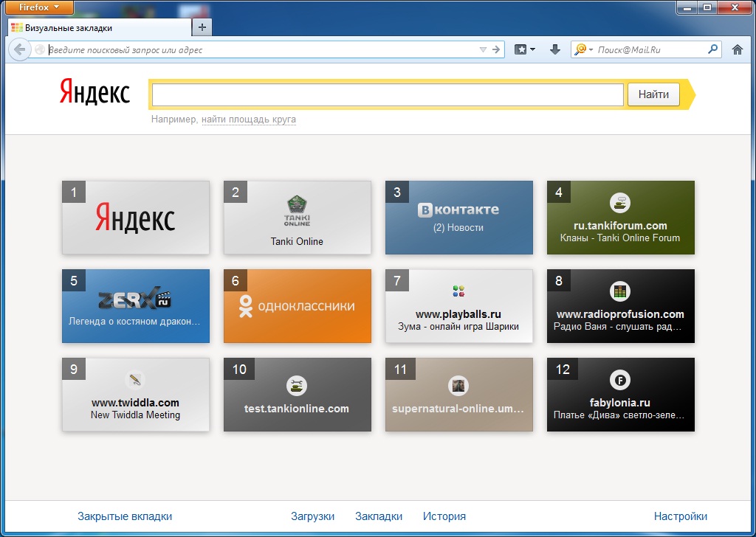756x537 pixels.
Task: Click the supernatural-online avatar icon
Action: [x=458, y=385]
